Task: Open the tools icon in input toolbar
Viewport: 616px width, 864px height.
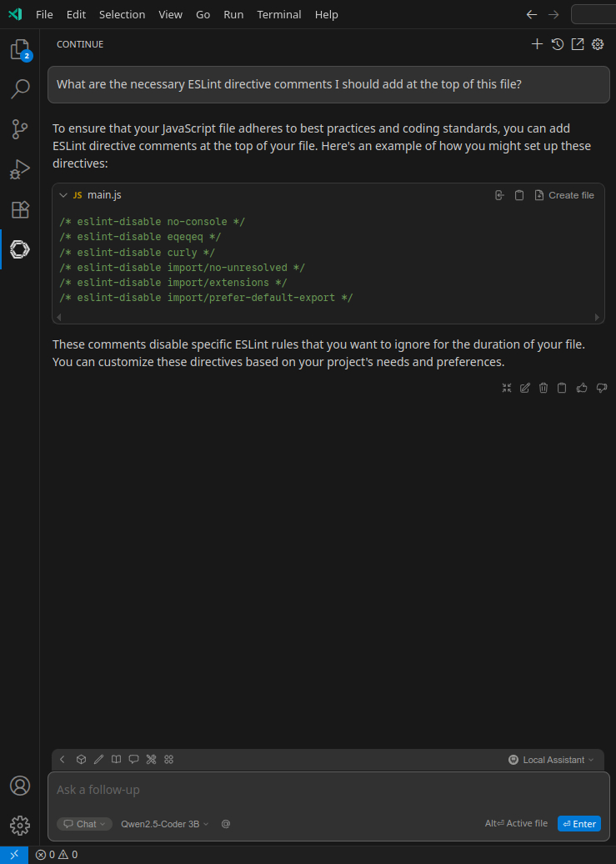Action: pos(152,759)
